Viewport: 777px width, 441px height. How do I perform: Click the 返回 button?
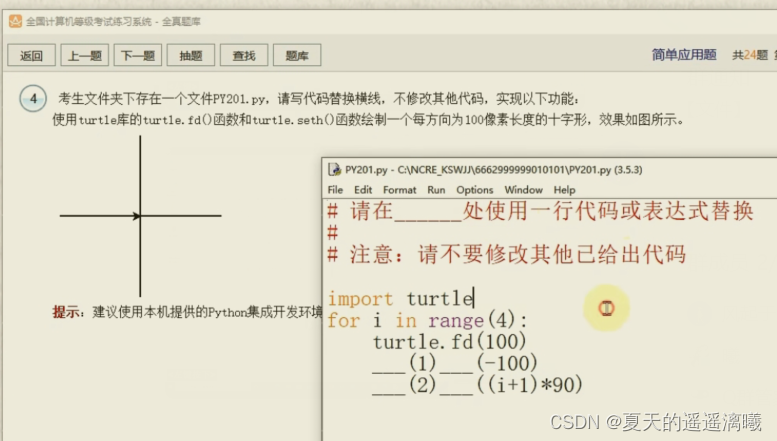[x=31, y=55]
